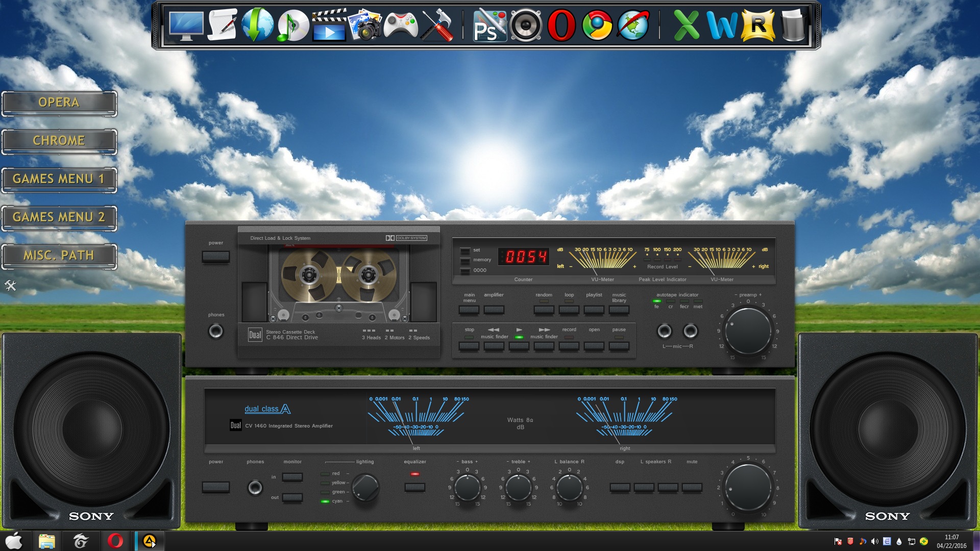Open the game controller dock icon
The image size is (980, 551).
pyautogui.click(x=401, y=25)
